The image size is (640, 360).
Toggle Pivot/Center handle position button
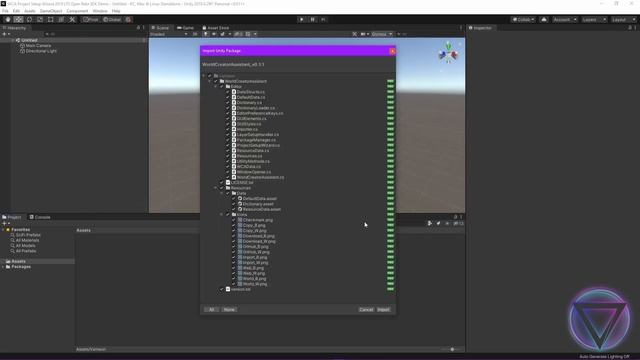pyautogui.click(x=91, y=20)
